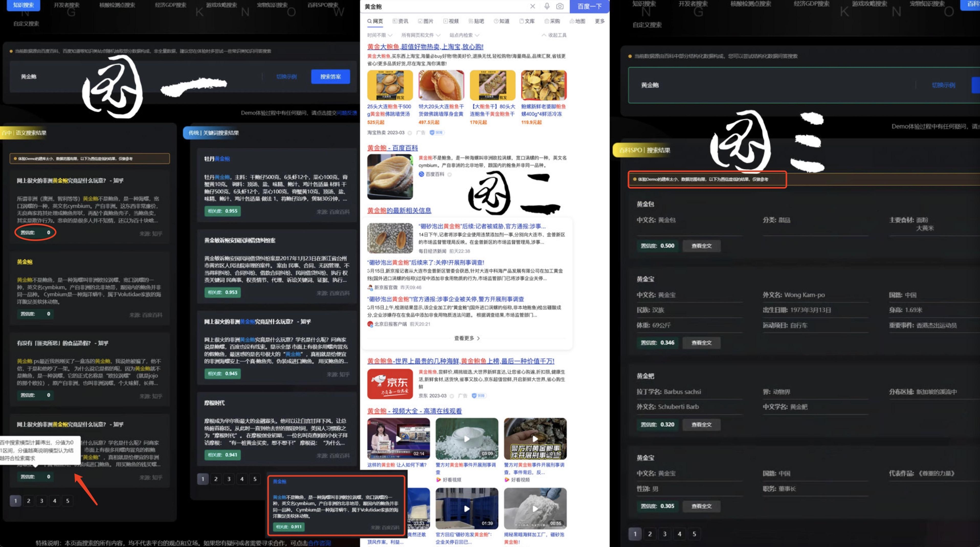The width and height of the screenshot is (980, 547).
Task: Switch to the 资讯 tab in Baidu
Action: [x=400, y=21]
